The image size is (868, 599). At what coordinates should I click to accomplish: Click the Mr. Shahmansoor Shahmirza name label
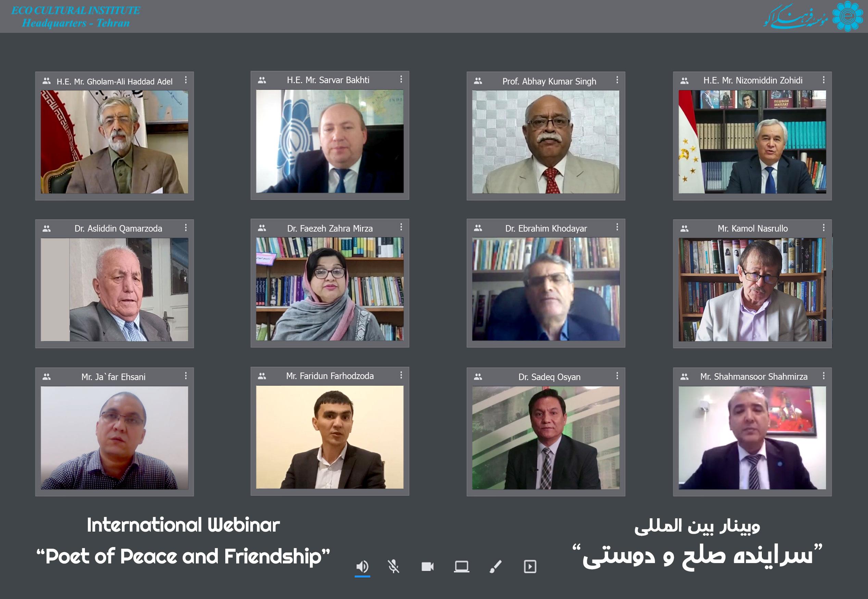click(x=754, y=376)
